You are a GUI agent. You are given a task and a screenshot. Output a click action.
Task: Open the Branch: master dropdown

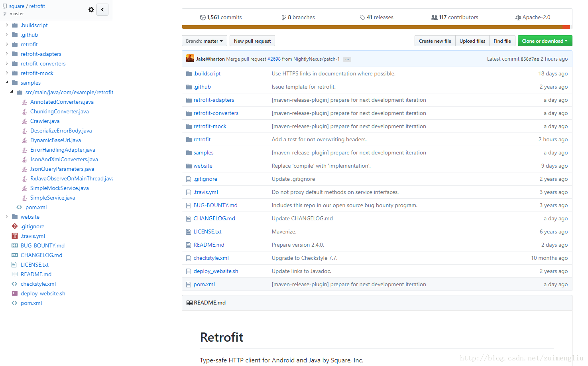coord(205,41)
